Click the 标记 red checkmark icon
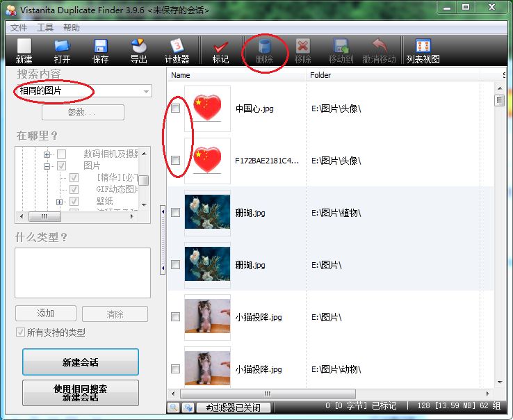The height and width of the screenshot is (420, 513). click(x=220, y=51)
